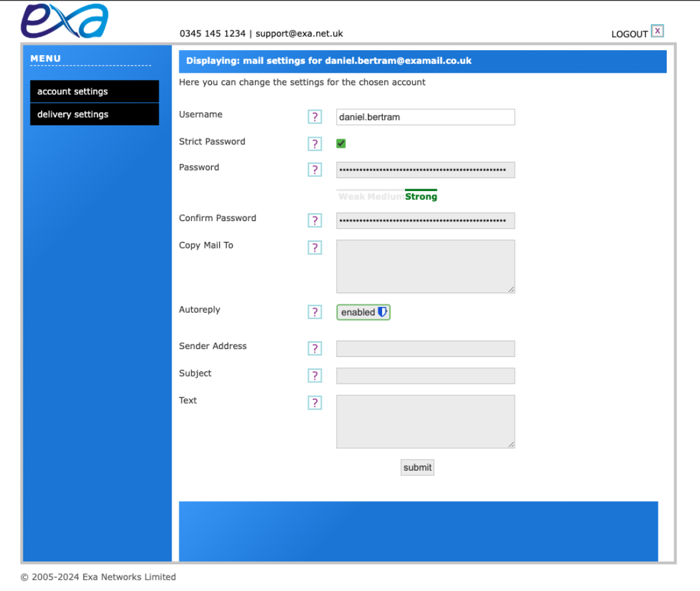Click the password strength indicator bar
The height and width of the screenshot is (591, 700).
point(387,196)
